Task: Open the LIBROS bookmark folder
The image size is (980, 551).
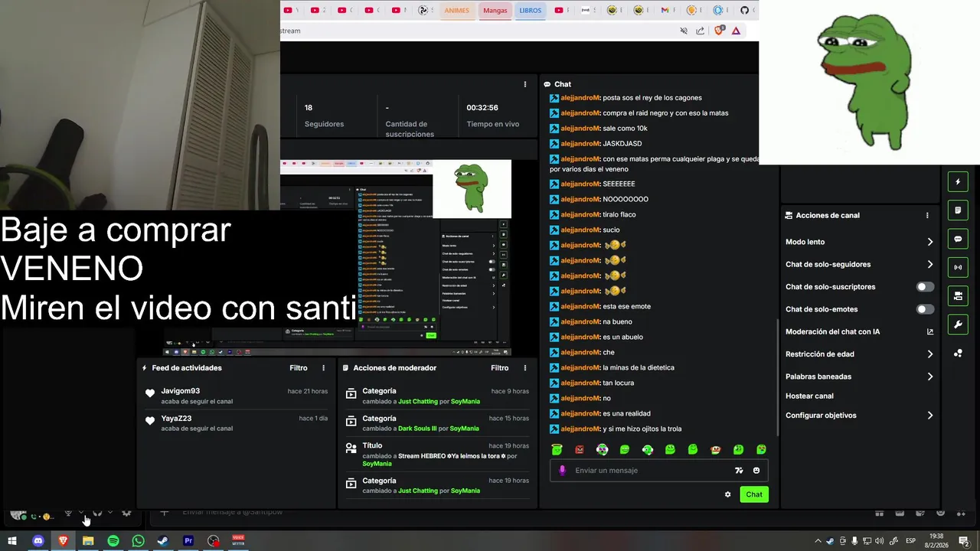Action: tap(530, 10)
